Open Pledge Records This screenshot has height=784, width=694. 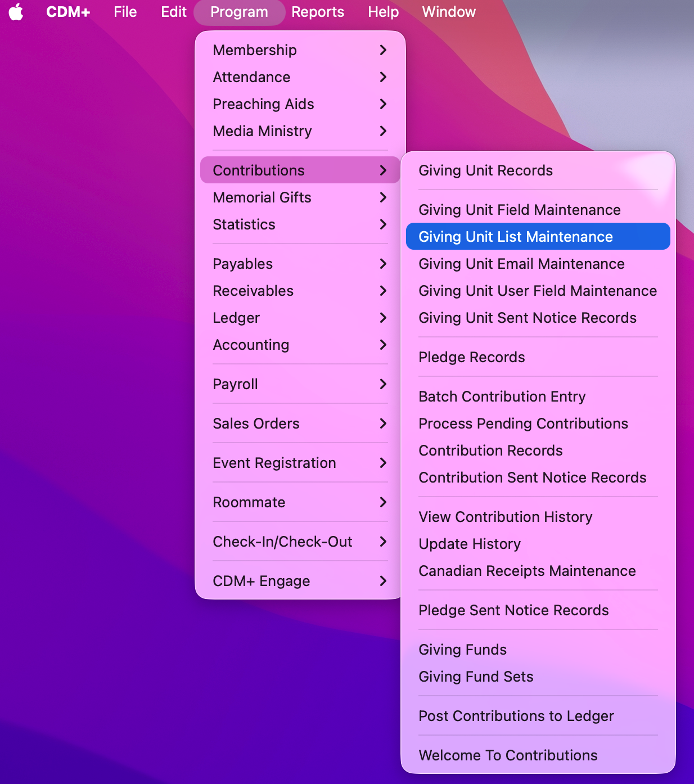point(538,357)
